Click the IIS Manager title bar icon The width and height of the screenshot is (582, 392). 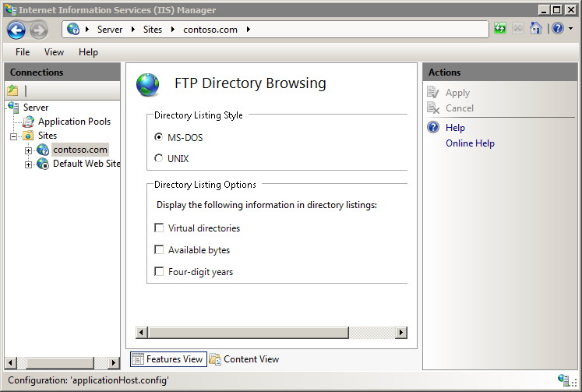coord(10,9)
